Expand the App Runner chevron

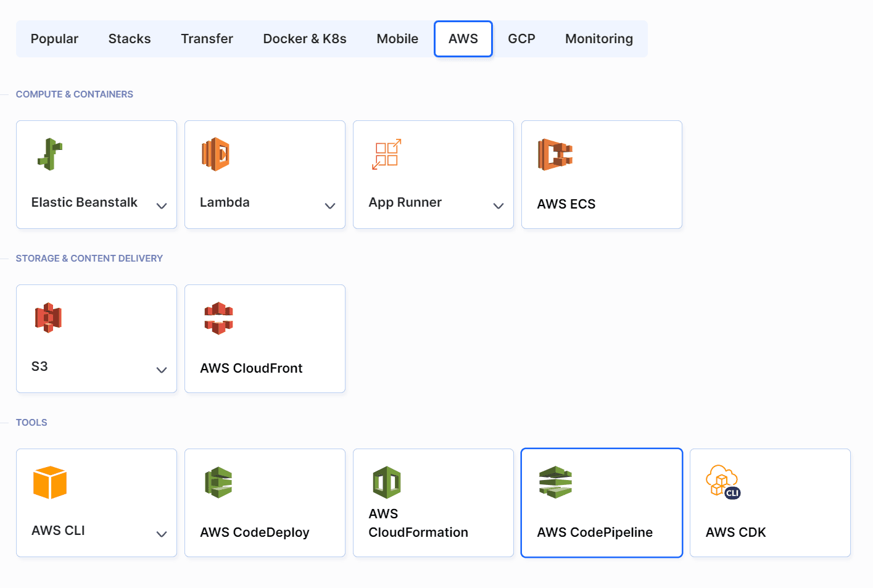pyautogui.click(x=499, y=205)
